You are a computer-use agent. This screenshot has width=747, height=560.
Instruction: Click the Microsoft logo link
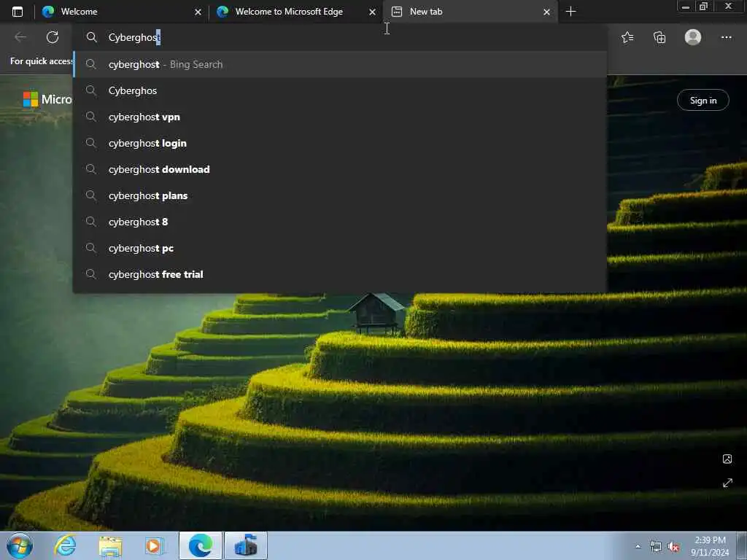[x=47, y=99]
